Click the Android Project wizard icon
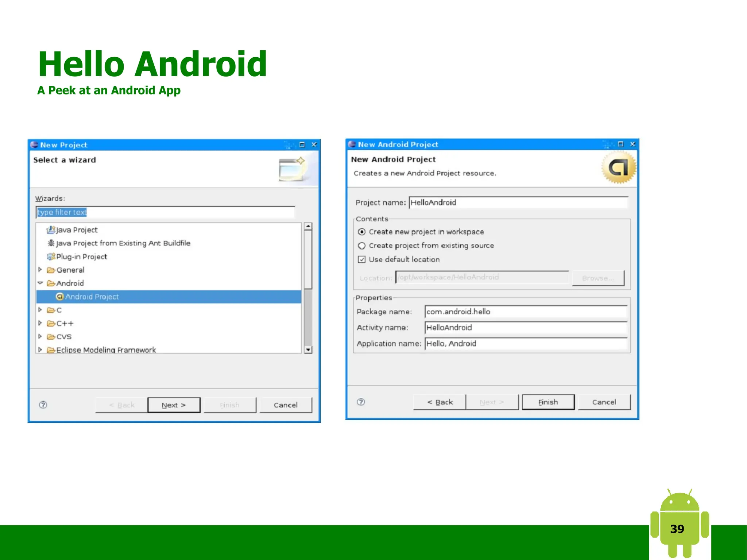The width and height of the screenshot is (747, 560). (60, 297)
